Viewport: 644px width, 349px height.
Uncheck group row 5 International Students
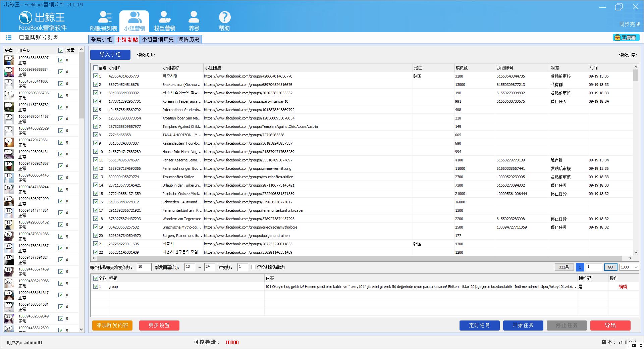[96, 110]
